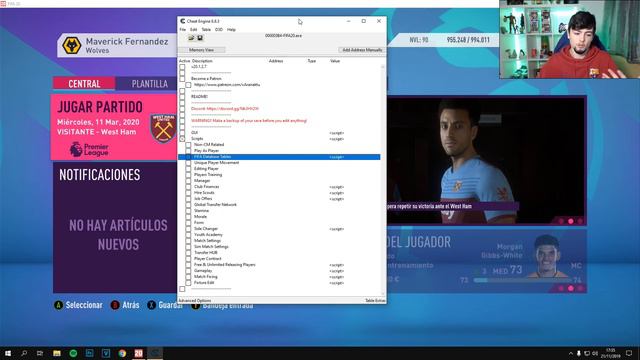Open Google Chrome from the taskbar
Image resolution: width=640 pixels, height=360 pixels.
click(x=122, y=353)
